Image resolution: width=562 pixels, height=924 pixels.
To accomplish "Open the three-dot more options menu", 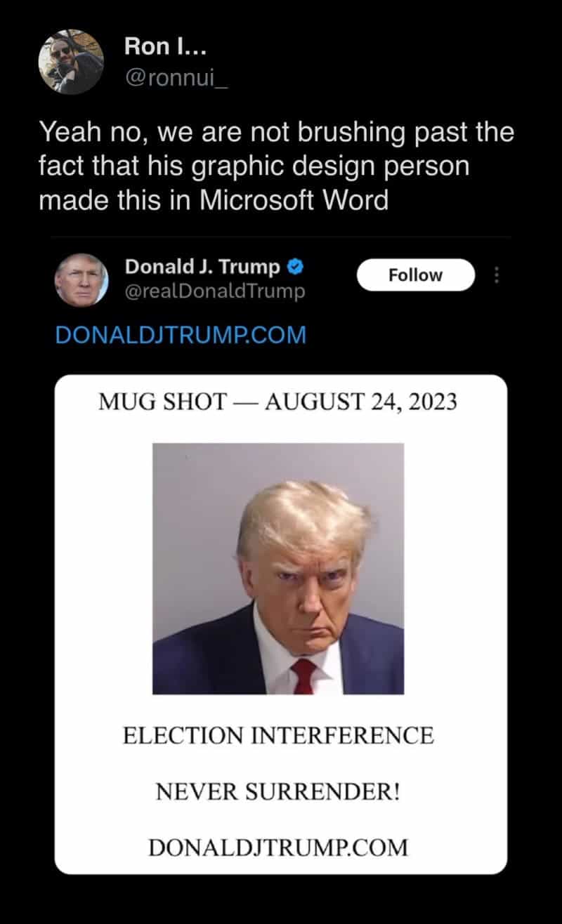I will coord(497,275).
